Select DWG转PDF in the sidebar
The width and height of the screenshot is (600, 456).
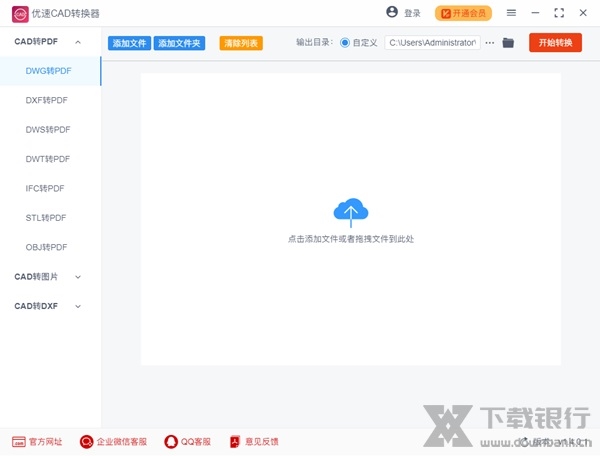tap(49, 71)
